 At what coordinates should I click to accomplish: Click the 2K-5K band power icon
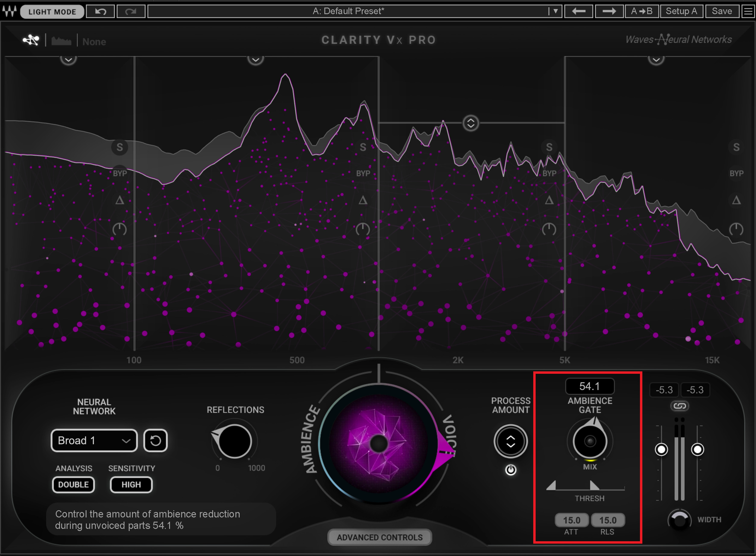[549, 229]
